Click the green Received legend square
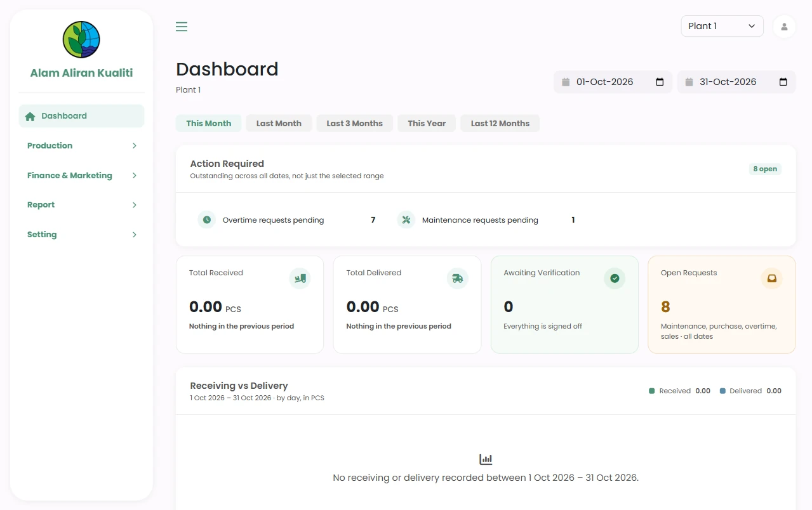 tap(651, 391)
